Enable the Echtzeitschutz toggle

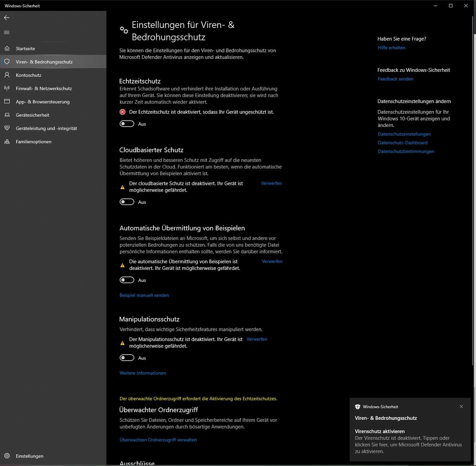[127, 124]
